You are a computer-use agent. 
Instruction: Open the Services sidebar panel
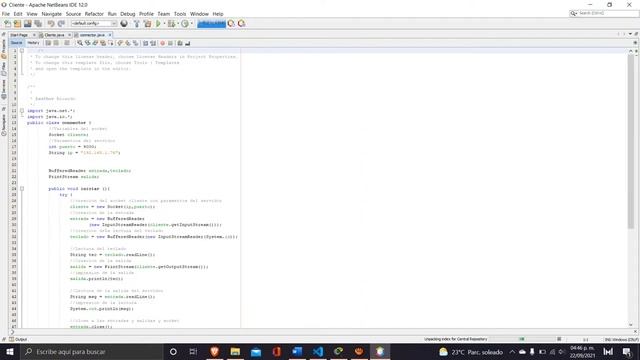click(4, 89)
